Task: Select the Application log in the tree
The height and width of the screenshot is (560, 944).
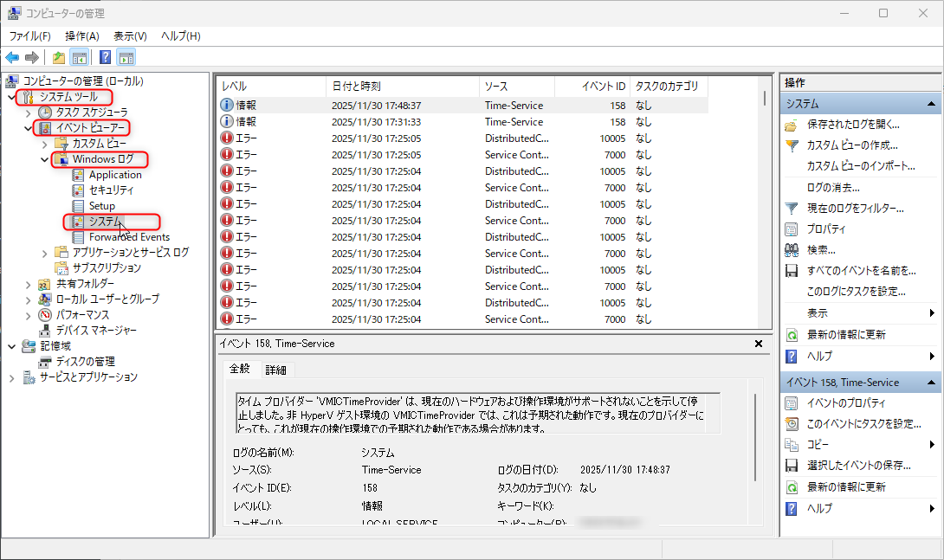Action: [114, 175]
